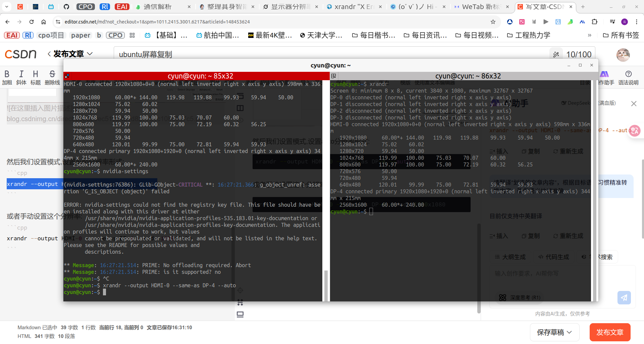Open the 最新4K壁 bookmark

pyautogui.click(x=270, y=35)
